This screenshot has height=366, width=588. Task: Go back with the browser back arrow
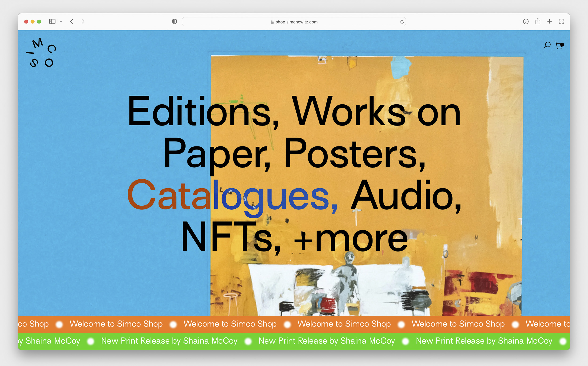(72, 22)
